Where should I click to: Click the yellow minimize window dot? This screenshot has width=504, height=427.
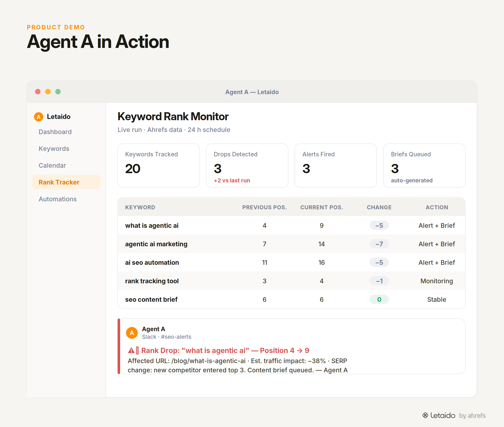48,92
